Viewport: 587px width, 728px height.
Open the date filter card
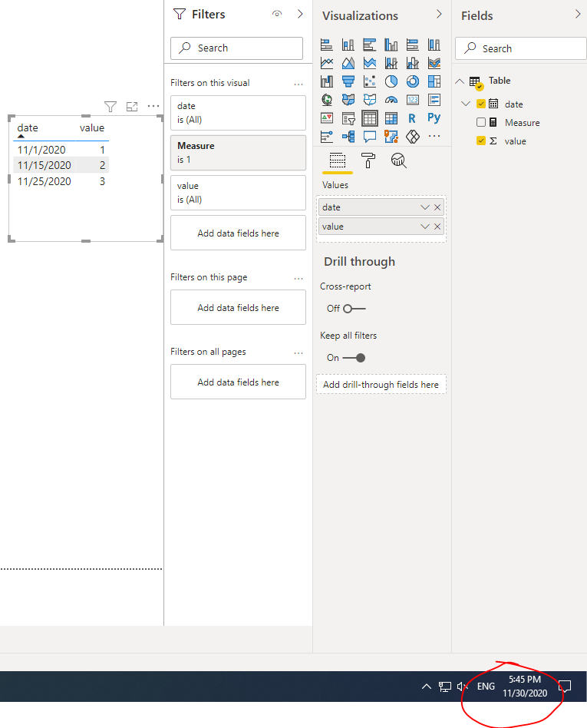coord(238,113)
